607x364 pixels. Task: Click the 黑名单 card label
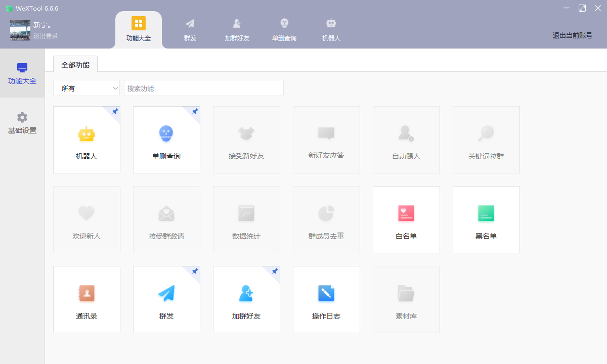486,236
